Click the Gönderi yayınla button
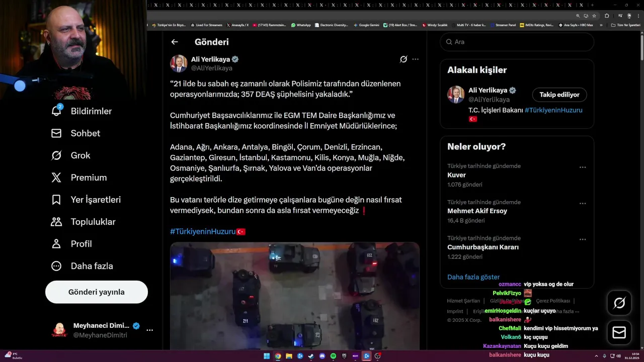644x362 pixels. pyautogui.click(x=97, y=292)
